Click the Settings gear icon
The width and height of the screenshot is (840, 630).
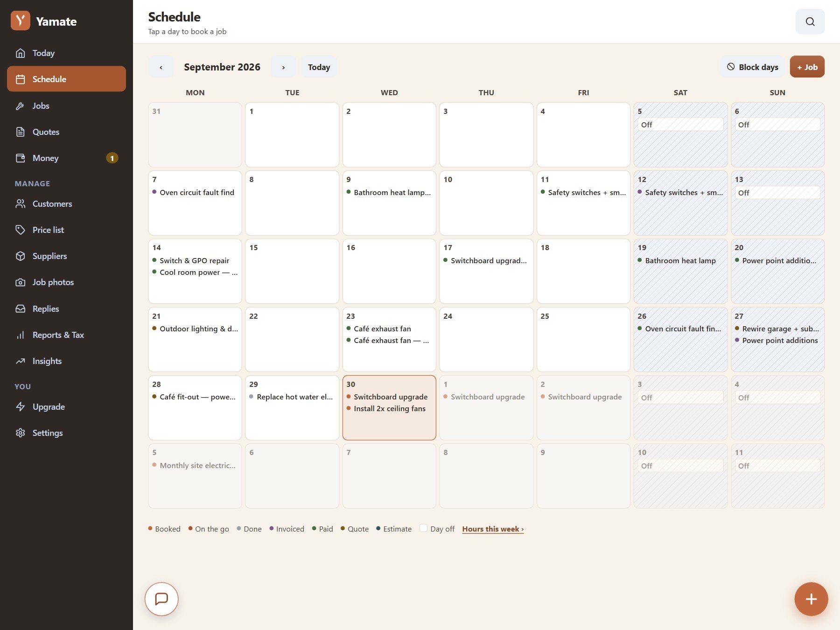point(21,433)
